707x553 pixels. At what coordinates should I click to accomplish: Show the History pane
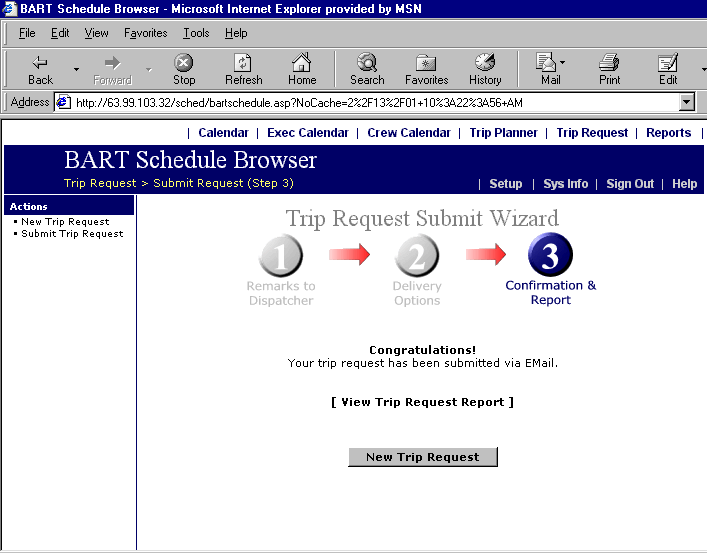point(485,69)
